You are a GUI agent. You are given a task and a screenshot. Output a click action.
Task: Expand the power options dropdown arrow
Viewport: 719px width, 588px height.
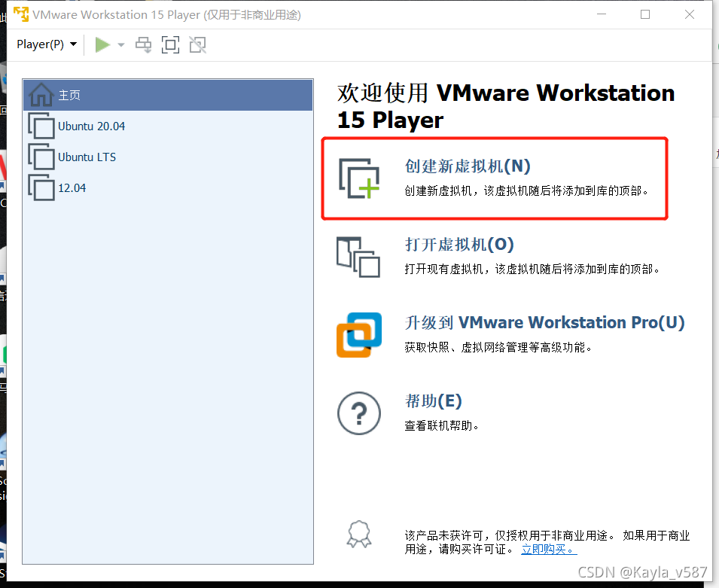pyautogui.click(x=121, y=45)
